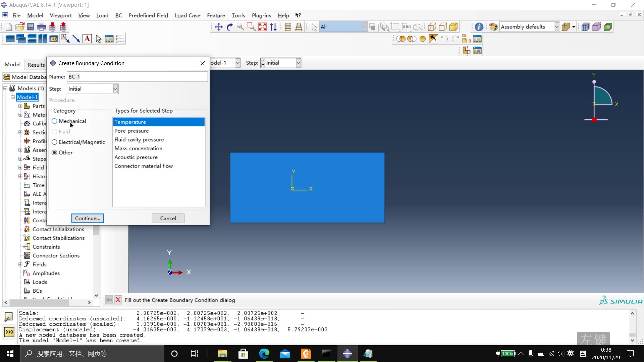Select the Loads tree item

click(40, 282)
